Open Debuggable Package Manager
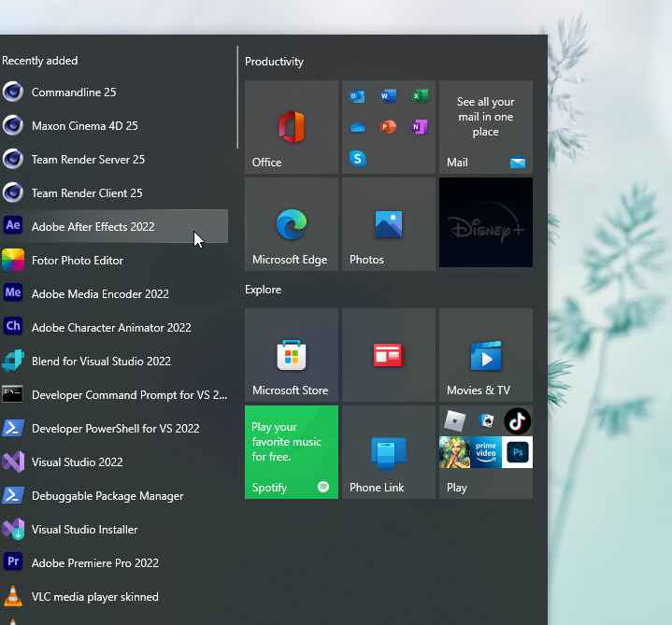This screenshot has width=672, height=625. click(114, 496)
